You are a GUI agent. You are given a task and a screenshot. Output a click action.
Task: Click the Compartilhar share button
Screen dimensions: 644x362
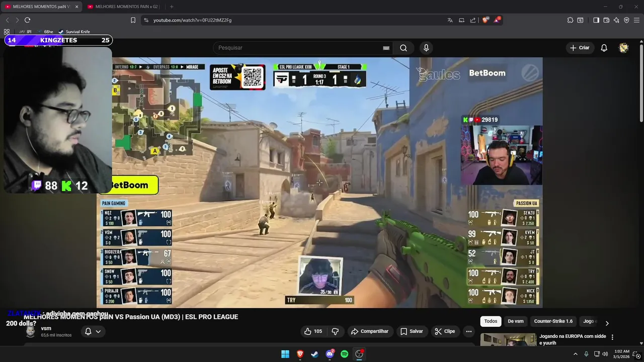click(370, 331)
